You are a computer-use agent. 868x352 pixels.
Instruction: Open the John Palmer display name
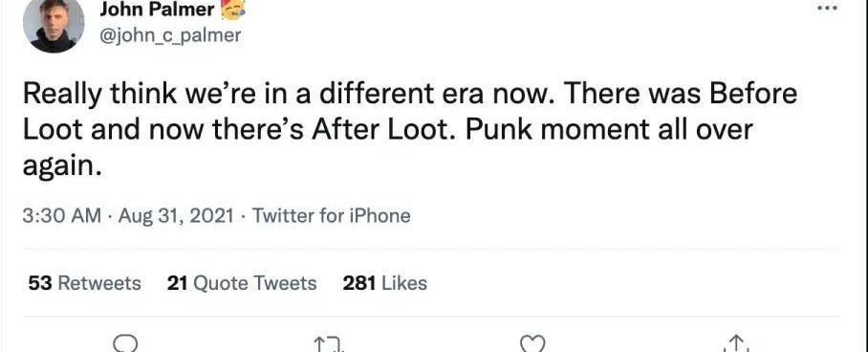pos(157,9)
